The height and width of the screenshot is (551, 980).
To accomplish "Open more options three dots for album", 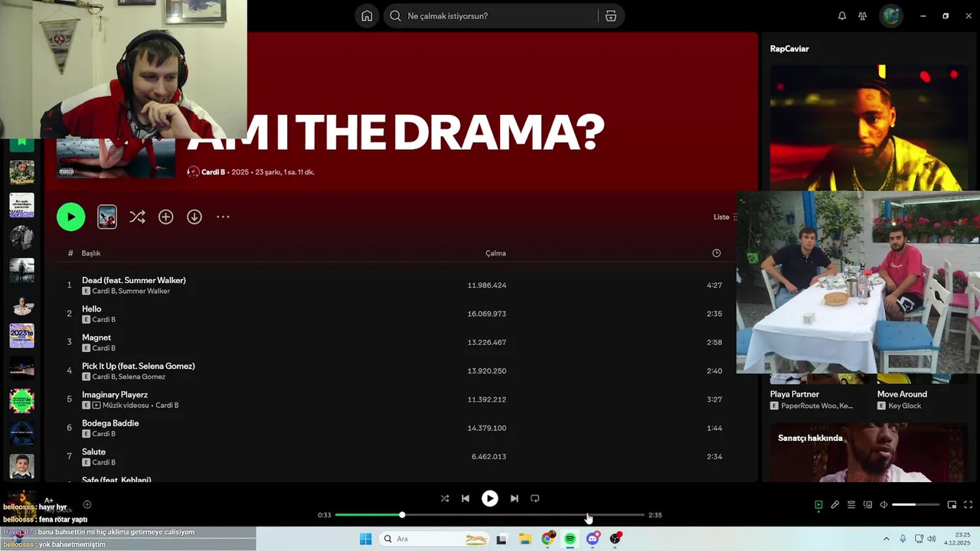I will (223, 217).
